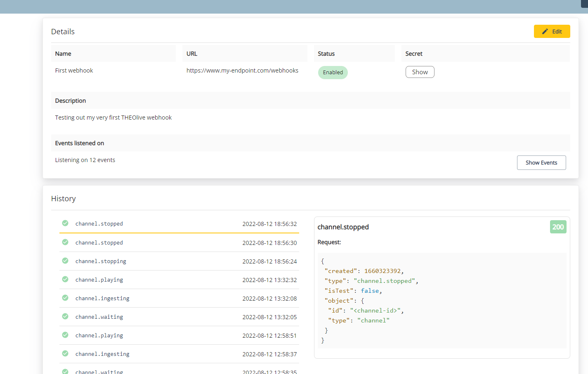Click green check icon beside channel.stopped 18:56:30

[65, 242]
